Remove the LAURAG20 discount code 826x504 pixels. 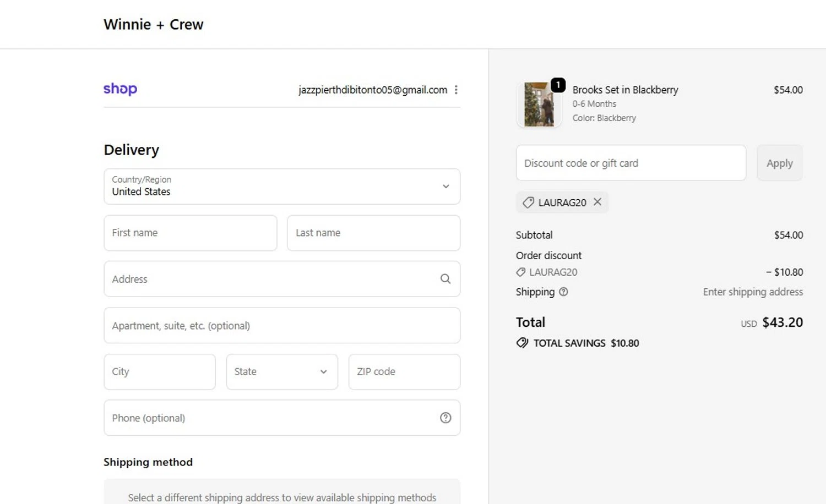pyautogui.click(x=597, y=202)
